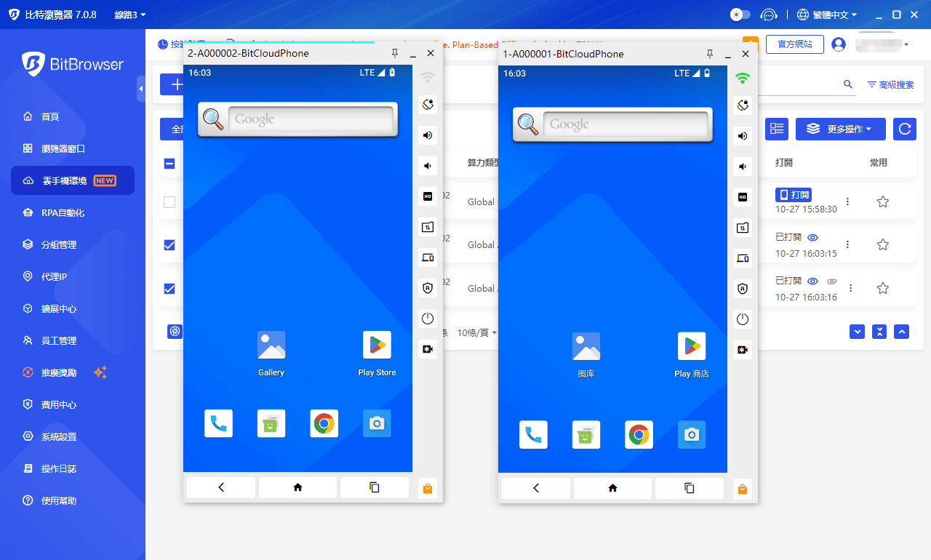931x560 pixels.
Task: Click the Google search box in 1-A000001 phone
Action: pyautogui.click(x=626, y=124)
